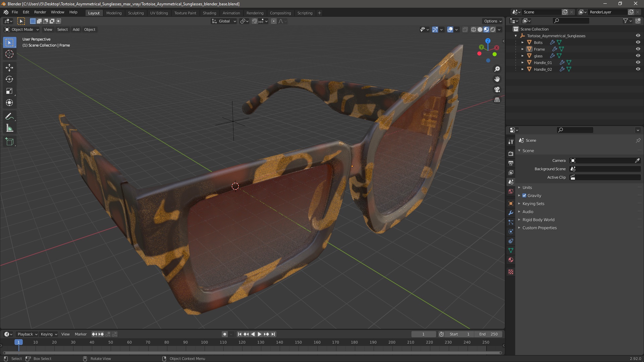This screenshot has width=644, height=362.
Task: Toggle X-ray view
Action: [x=465, y=29]
